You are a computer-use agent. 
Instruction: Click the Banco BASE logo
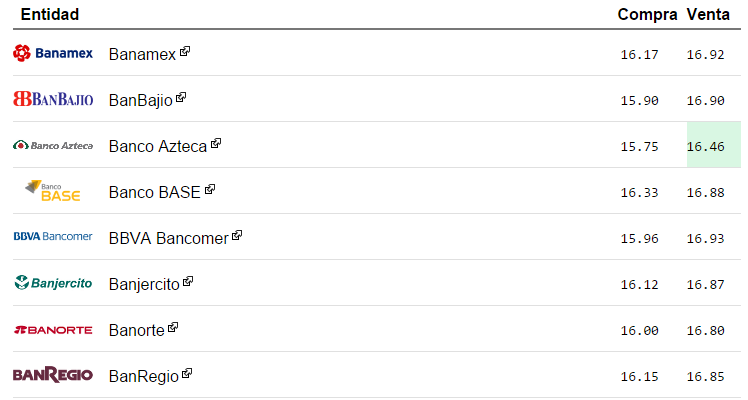coord(53,191)
